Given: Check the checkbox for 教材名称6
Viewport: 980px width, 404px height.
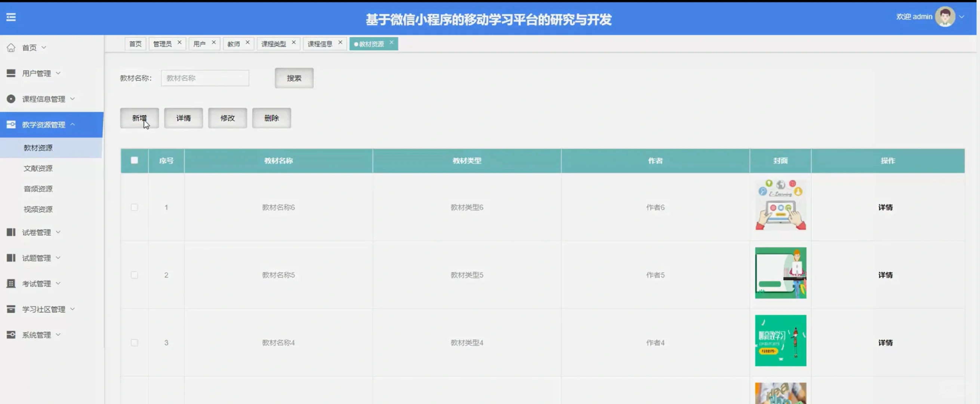Looking at the screenshot, I should pos(134,207).
